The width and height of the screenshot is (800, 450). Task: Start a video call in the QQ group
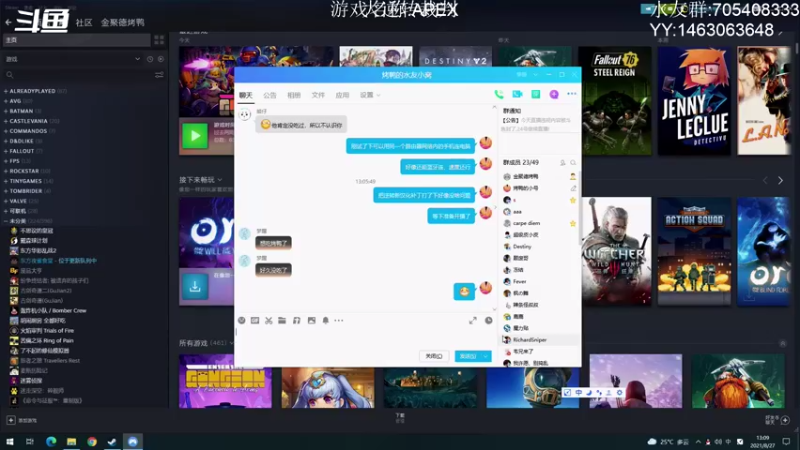pyautogui.click(x=517, y=94)
